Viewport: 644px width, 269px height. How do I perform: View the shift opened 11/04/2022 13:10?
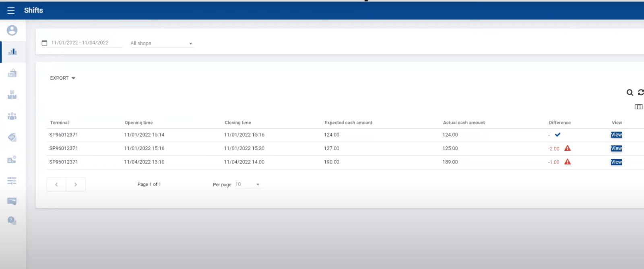click(616, 162)
